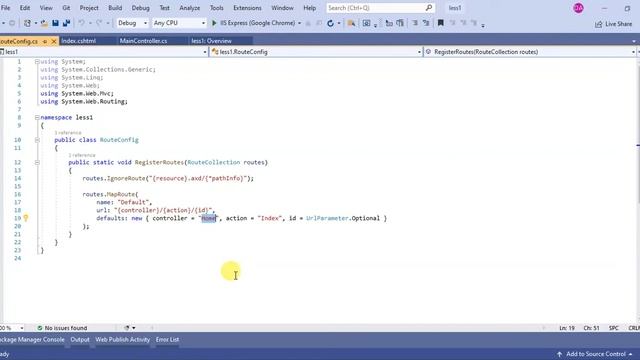Screen dimensions: 640x360
Task: Click the New Project toolbar icon
Action: [27, 23]
